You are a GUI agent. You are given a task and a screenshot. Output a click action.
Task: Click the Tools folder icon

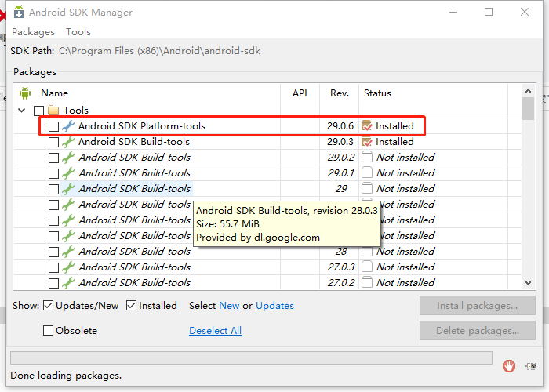(x=53, y=111)
